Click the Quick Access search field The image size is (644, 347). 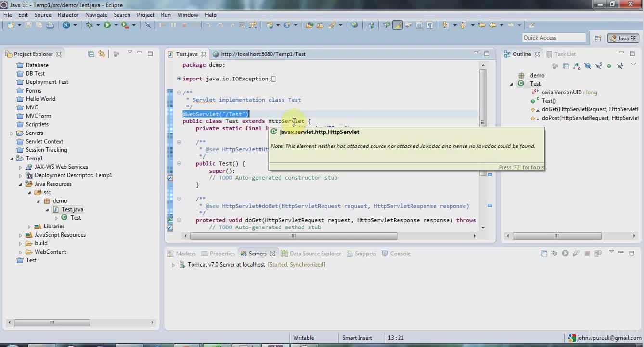[x=554, y=38]
